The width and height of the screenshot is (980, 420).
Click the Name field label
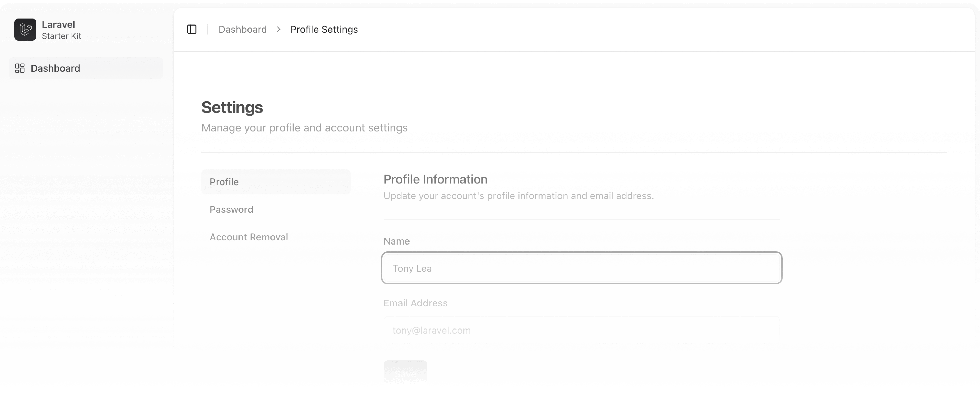point(396,241)
